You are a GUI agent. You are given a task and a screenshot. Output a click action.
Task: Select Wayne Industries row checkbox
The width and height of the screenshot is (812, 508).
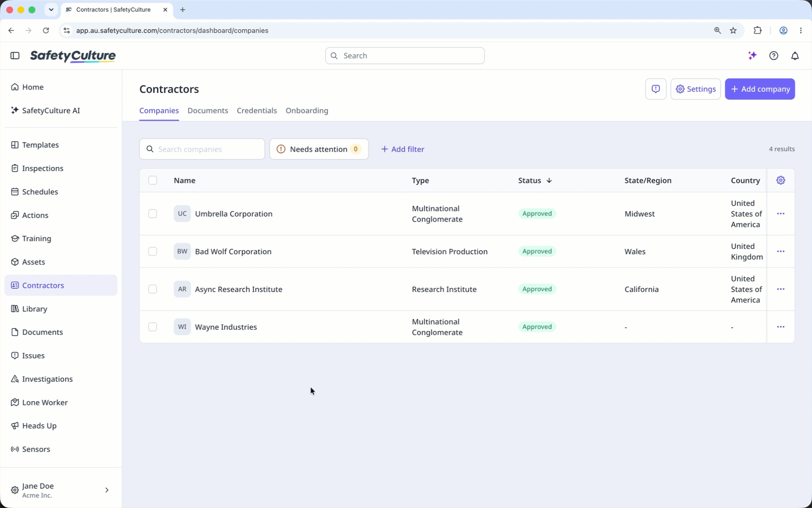click(153, 327)
